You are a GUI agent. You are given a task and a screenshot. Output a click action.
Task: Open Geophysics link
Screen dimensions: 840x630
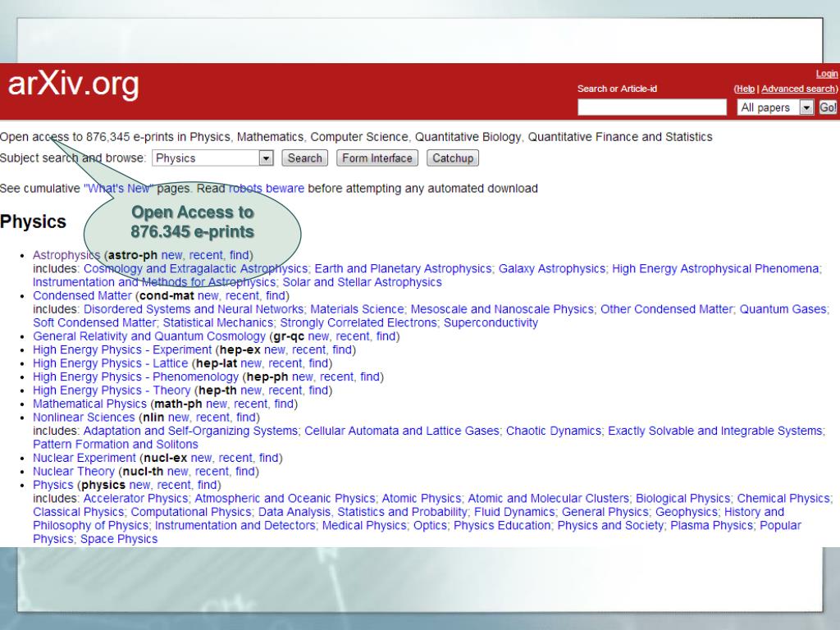[x=686, y=512]
